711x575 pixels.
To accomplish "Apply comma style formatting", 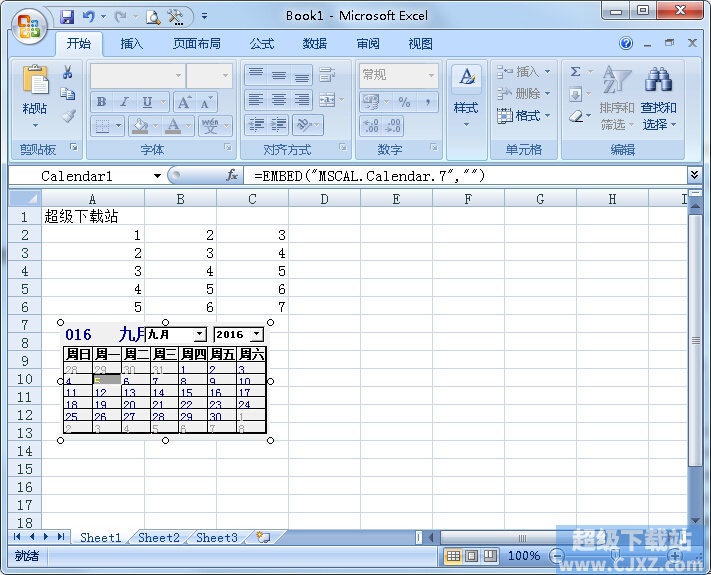I will click(427, 102).
